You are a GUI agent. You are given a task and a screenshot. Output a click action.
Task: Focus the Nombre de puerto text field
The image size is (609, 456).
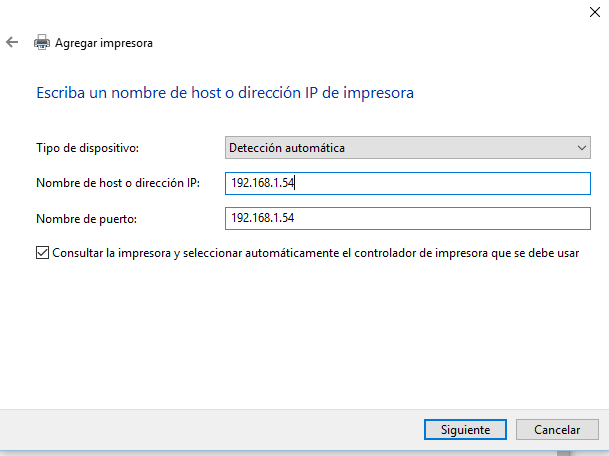coord(408,218)
